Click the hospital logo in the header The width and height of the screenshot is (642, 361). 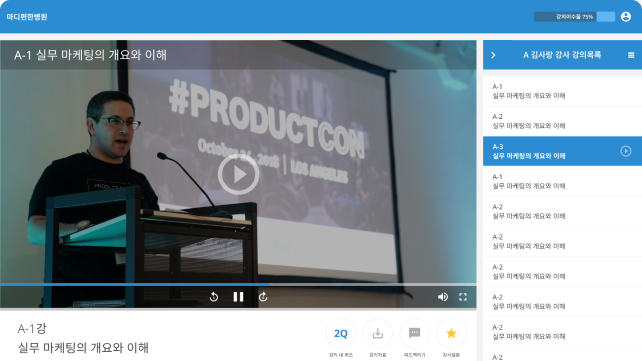[x=27, y=17]
